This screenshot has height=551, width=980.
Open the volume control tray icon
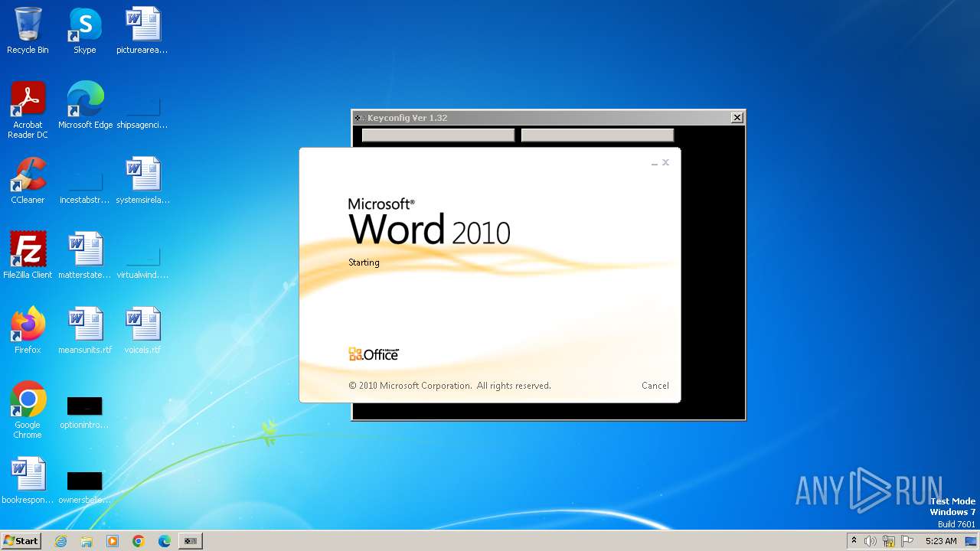871,541
